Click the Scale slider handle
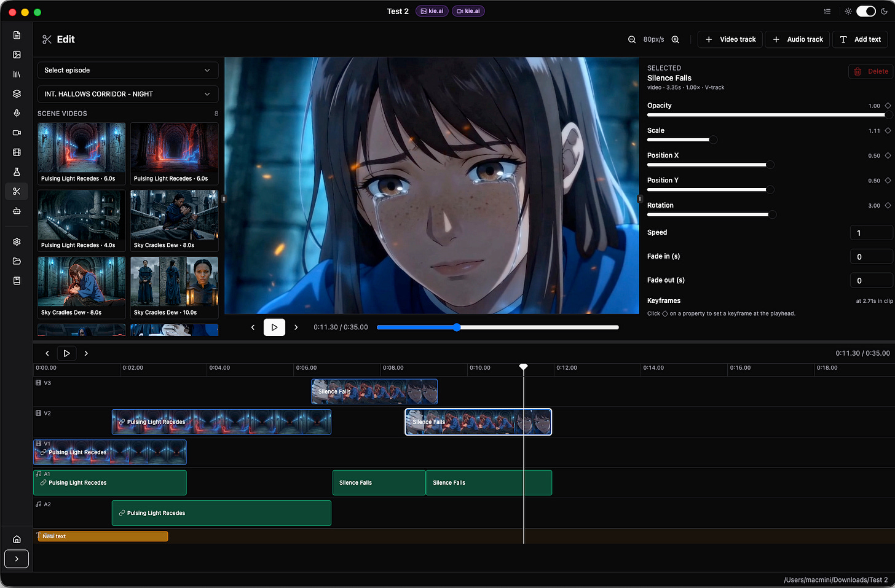 [x=713, y=140]
